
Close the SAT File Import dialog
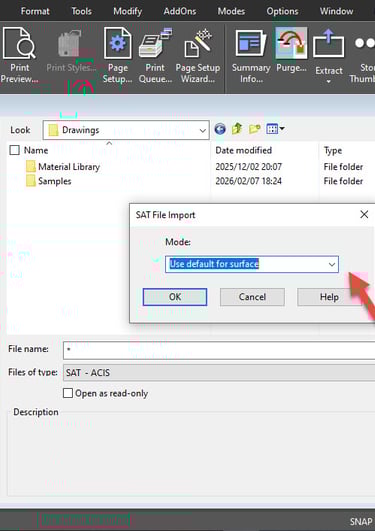[x=364, y=214]
